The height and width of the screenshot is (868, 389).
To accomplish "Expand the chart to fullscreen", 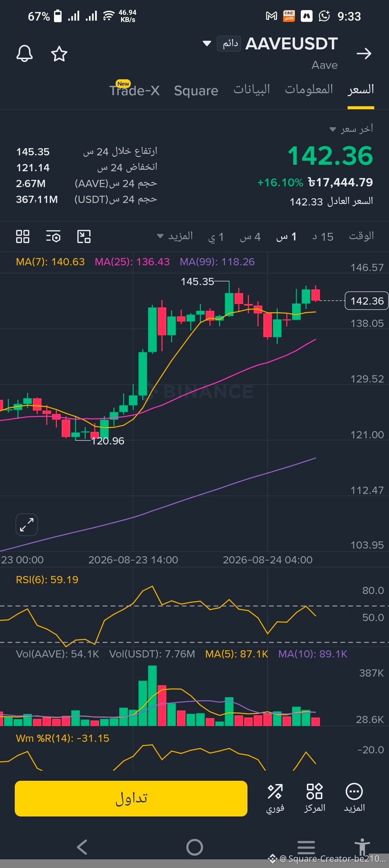I will coord(27,524).
